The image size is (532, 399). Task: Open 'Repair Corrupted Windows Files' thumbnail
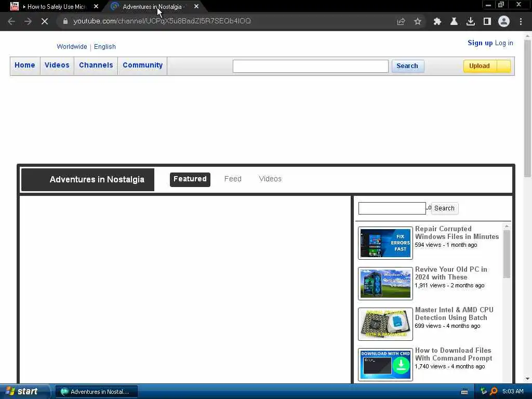coord(385,243)
